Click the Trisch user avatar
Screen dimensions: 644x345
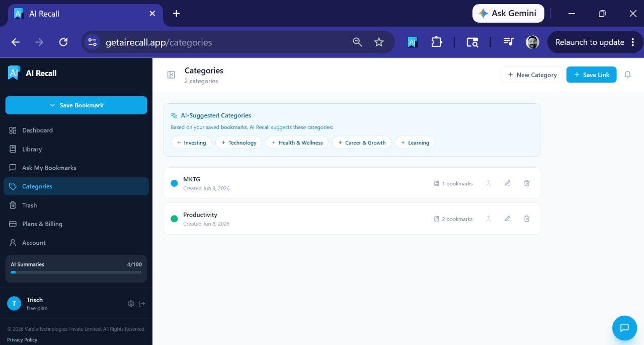coord(14,303)
